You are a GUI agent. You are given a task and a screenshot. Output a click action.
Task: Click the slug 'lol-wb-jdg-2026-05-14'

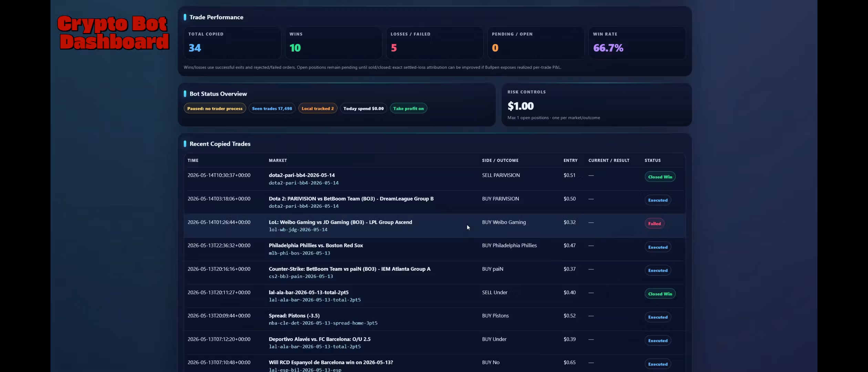(298, 230)
